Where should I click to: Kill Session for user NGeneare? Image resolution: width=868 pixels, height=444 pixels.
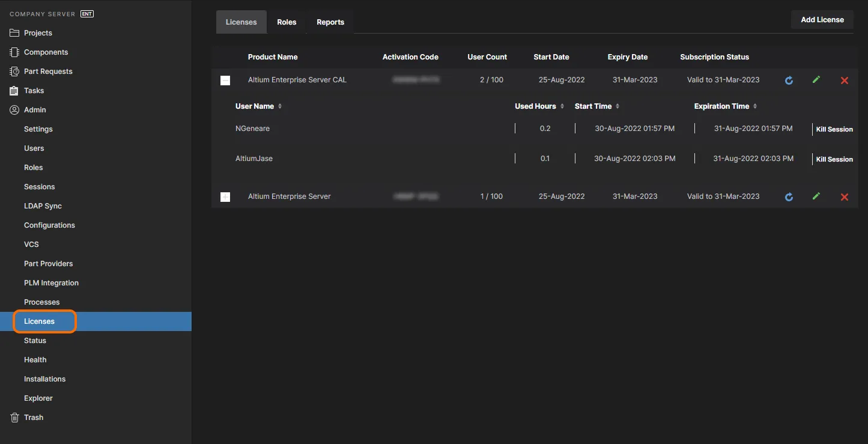coord(834,129)
